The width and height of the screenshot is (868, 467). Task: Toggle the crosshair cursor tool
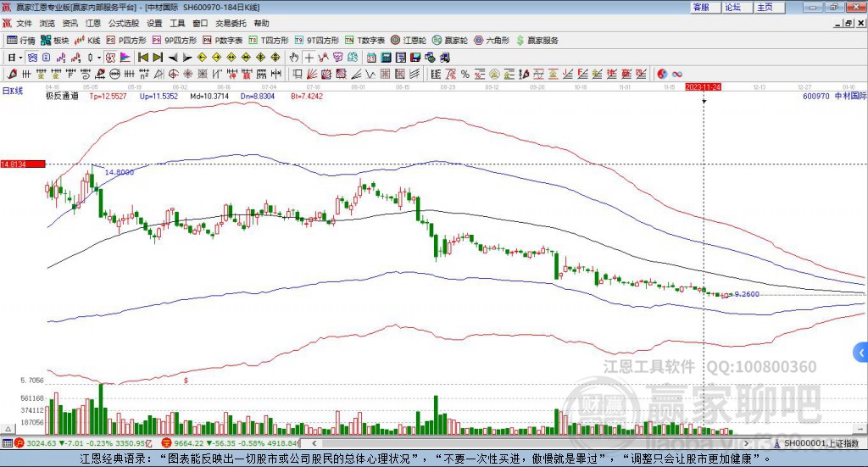[x=309, y=58]
